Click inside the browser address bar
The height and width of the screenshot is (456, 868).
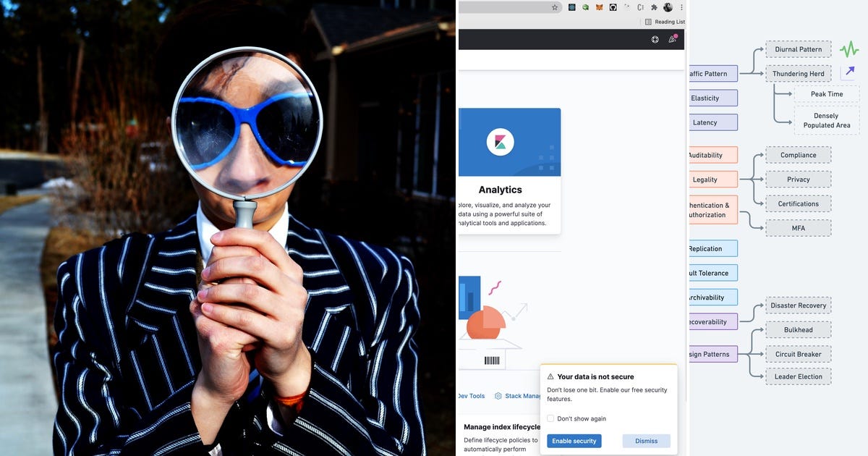[506, 7]
